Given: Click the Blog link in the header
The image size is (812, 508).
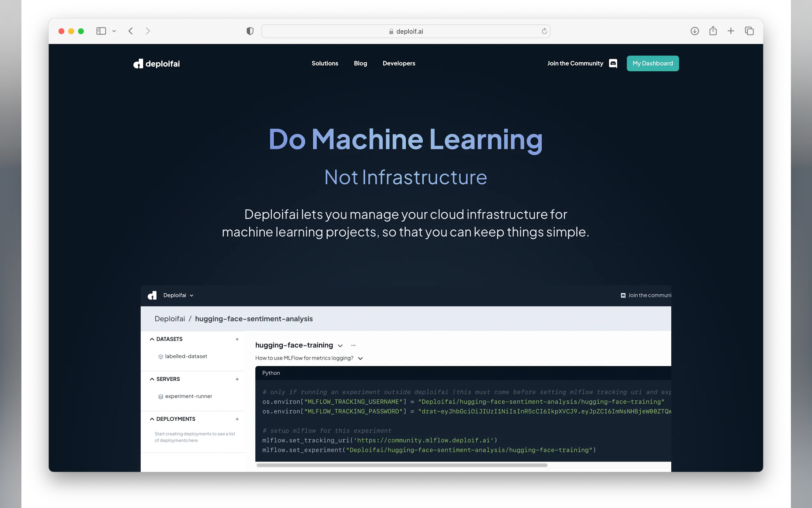Looking at the screenshot, I should point(360,63).
